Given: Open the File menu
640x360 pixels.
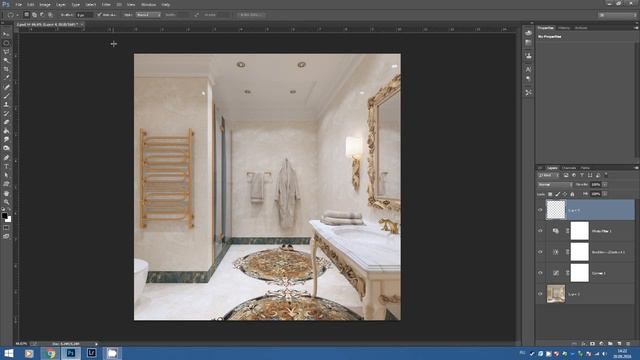Looking at the screenshot, I should (x=18, y=4).
